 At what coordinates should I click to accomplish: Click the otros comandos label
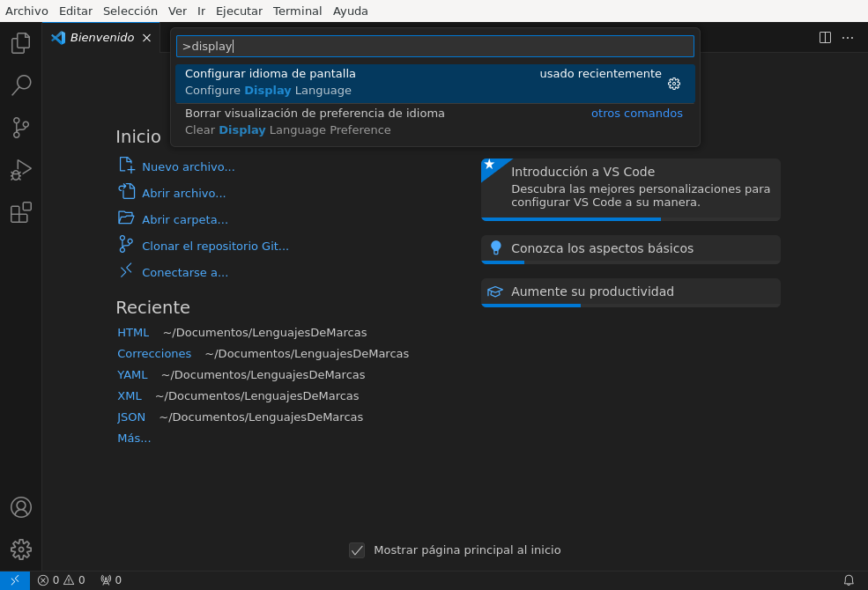(636, 114)
